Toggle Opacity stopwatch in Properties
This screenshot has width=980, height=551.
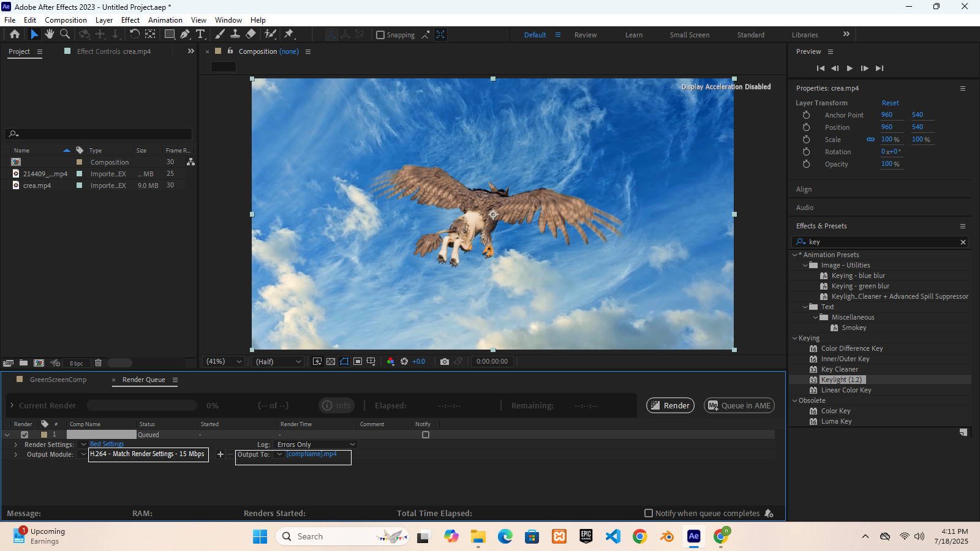tap(806, 164)
